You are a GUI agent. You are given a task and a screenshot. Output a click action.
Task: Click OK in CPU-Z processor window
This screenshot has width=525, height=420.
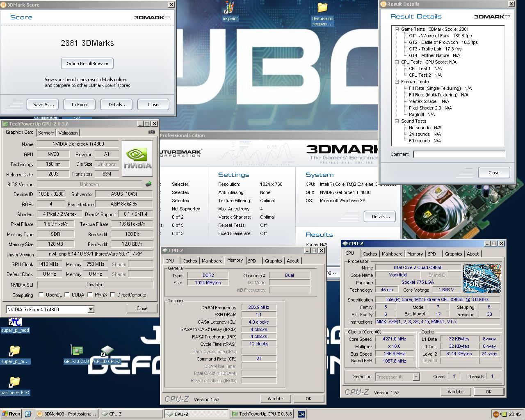point(488,392)
